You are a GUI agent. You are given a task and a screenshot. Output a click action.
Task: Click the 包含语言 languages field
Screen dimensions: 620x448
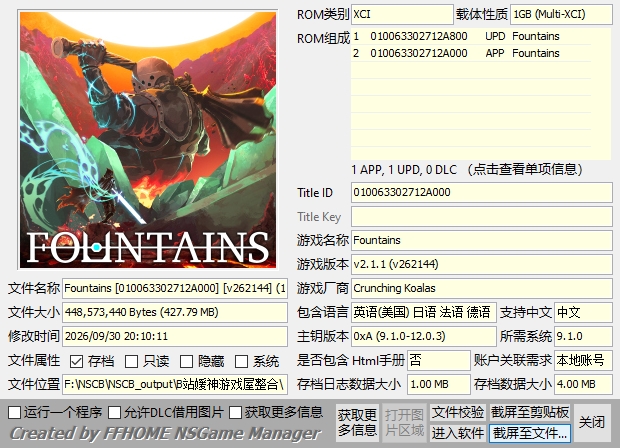(x=423, y=312)
